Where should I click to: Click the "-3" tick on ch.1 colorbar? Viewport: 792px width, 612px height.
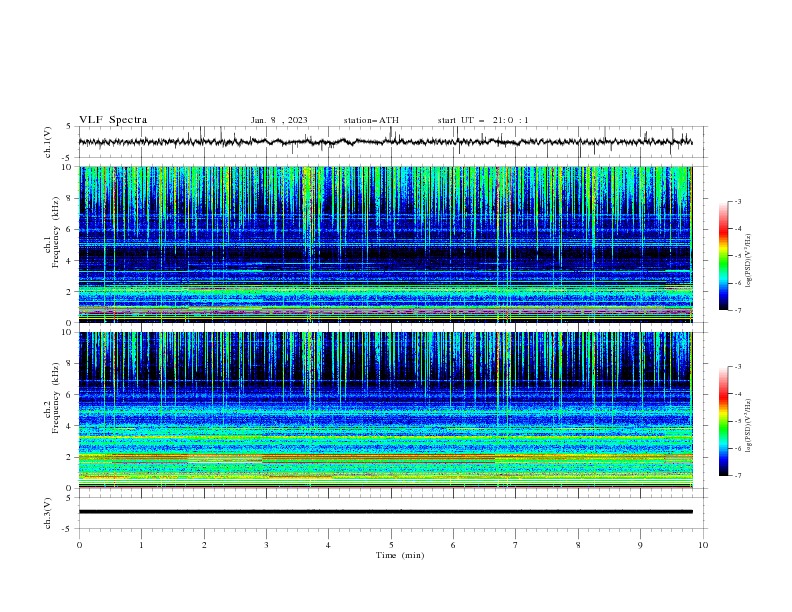pos(737,201)
